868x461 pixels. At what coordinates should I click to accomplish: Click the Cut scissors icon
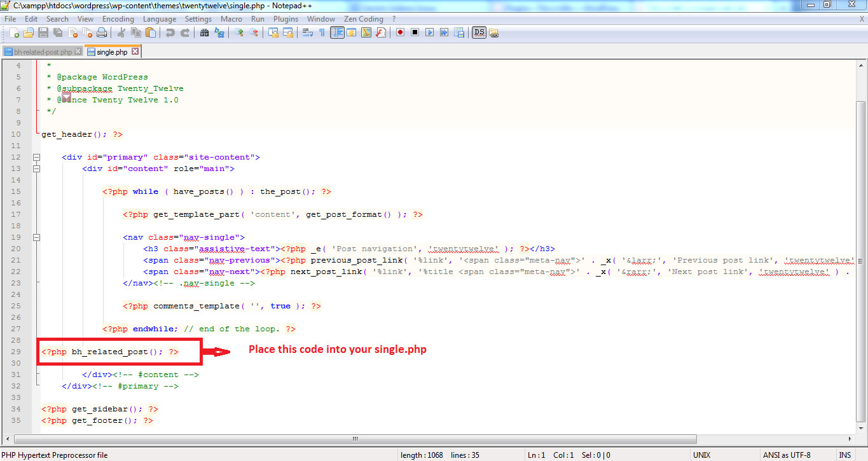[x=121, y=32]
